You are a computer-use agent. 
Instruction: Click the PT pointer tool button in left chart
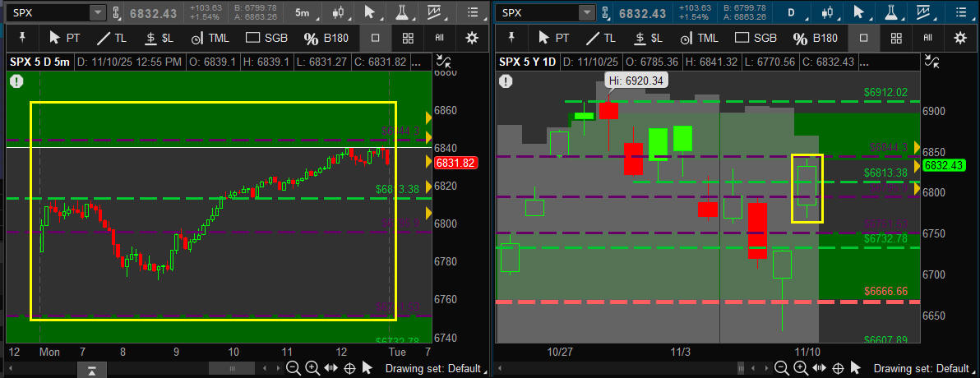tap(64, 38)
